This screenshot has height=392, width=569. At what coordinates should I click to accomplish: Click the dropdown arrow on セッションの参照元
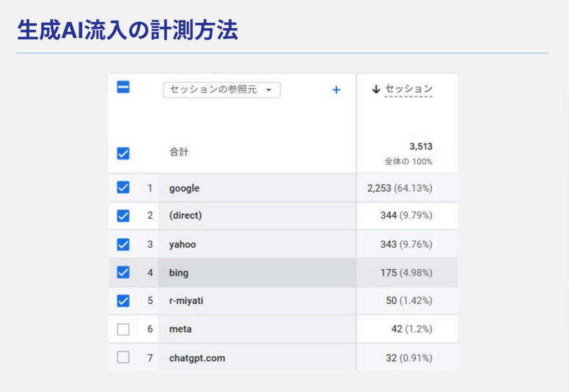point(271,90)
